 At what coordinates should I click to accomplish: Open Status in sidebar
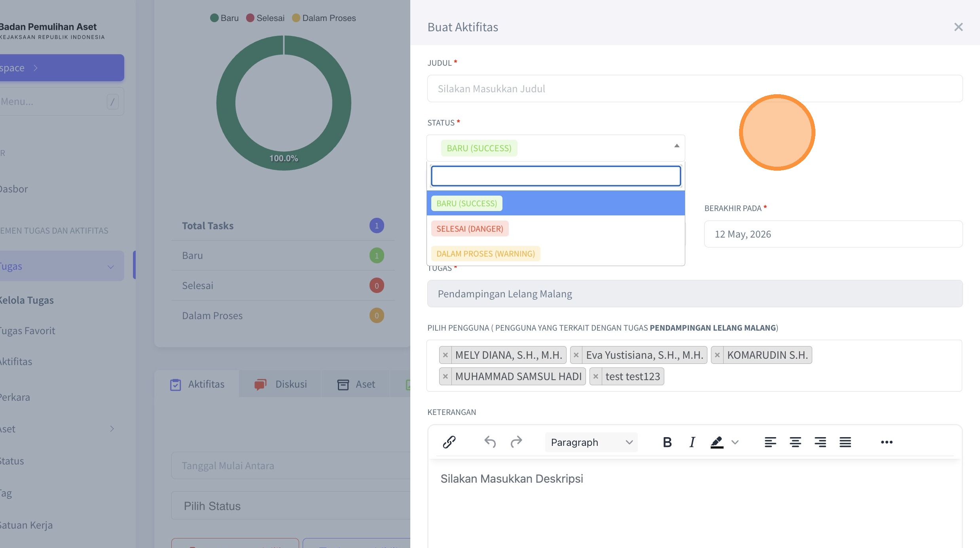pyautogui.click(x=12, y=461)
